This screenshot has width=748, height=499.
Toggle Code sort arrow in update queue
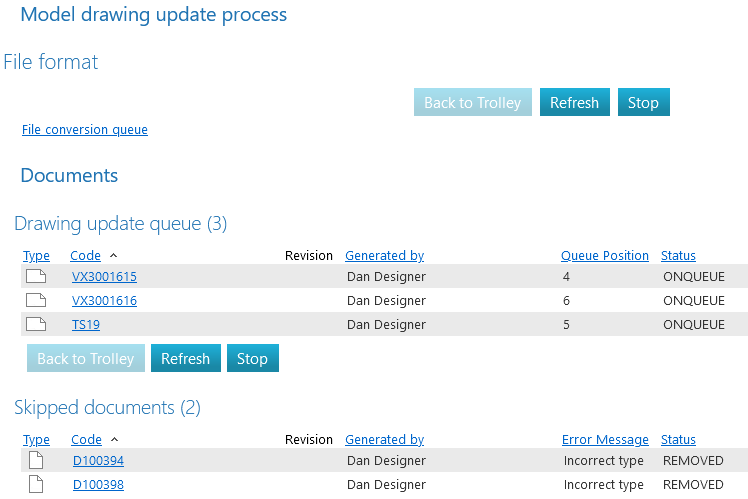tap(113, 256)
